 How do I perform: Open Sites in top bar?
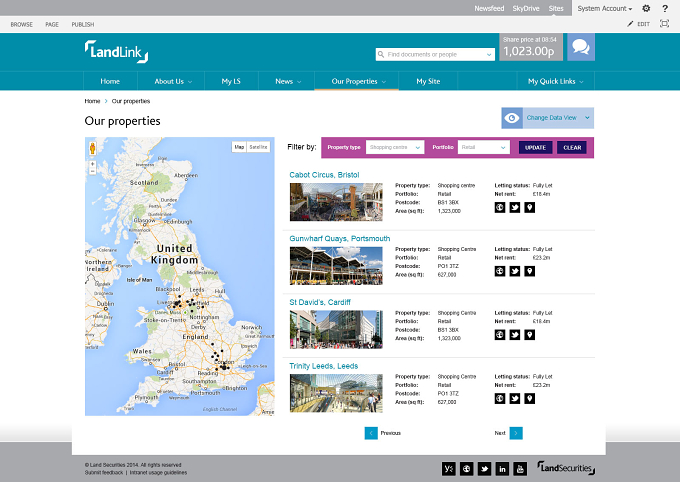click(x=556, y=8)
